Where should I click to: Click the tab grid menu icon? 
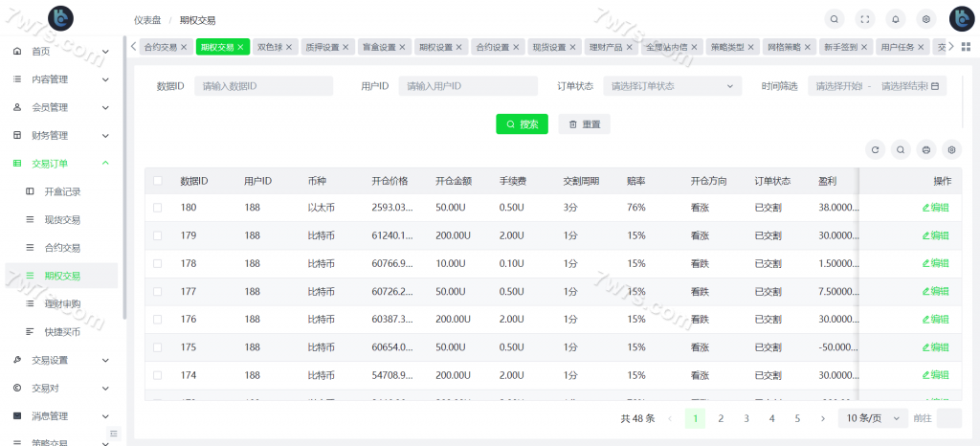(x=966, y=47)
